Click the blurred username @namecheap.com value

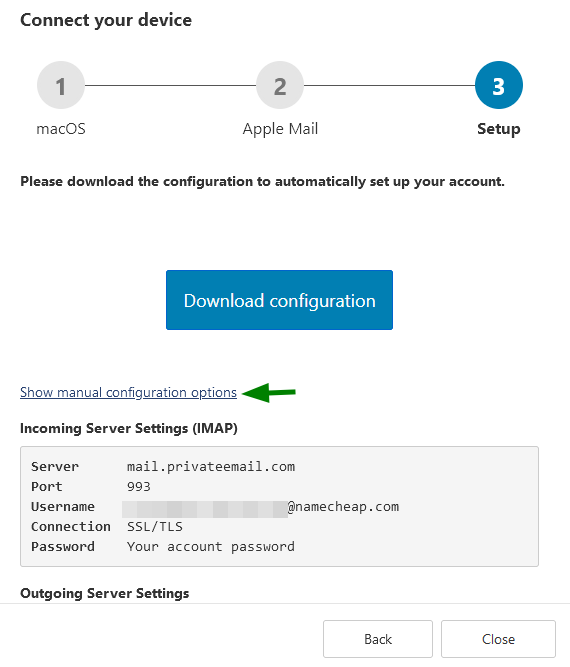tap(261, 507)
